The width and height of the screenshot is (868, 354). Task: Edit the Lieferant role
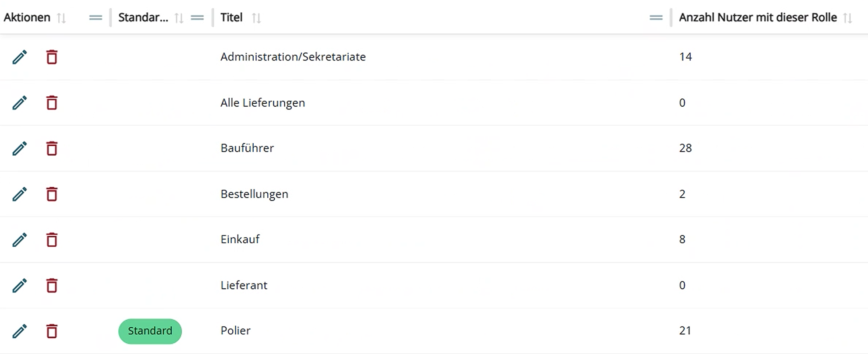click(19, 286)
